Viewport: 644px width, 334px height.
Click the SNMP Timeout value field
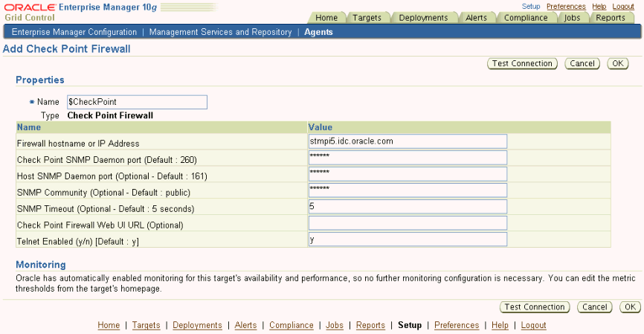408,207
